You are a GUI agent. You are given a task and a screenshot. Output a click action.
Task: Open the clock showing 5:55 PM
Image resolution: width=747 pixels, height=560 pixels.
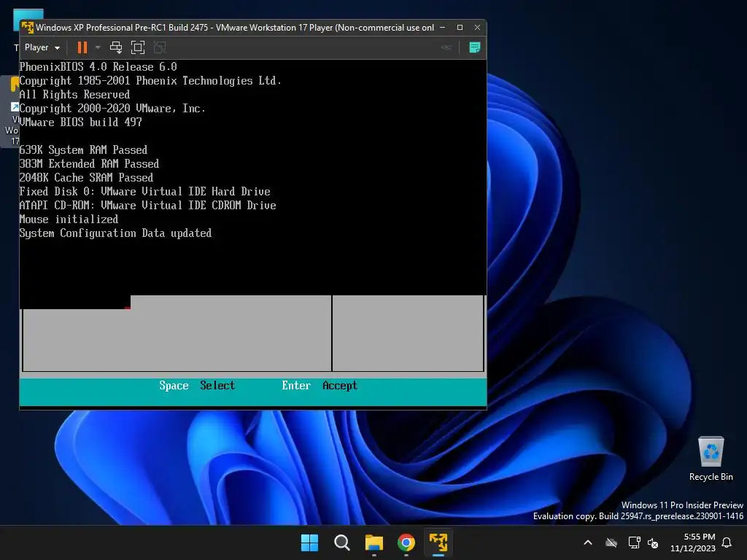tap(693, 542)
